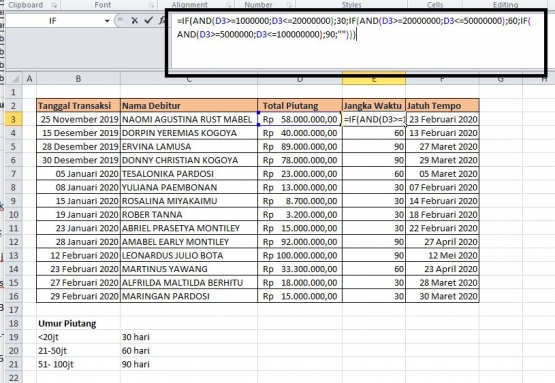Viewport: 555px width, 383px height.
Task: Select ERVINA LAMUSA cell
Action: click(x=189, y=147)
